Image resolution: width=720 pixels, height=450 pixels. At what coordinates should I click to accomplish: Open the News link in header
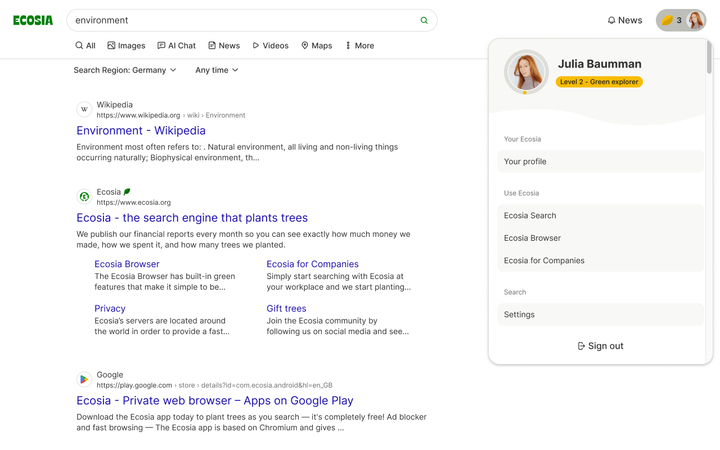pyautogui.click(x=625, y=20)
